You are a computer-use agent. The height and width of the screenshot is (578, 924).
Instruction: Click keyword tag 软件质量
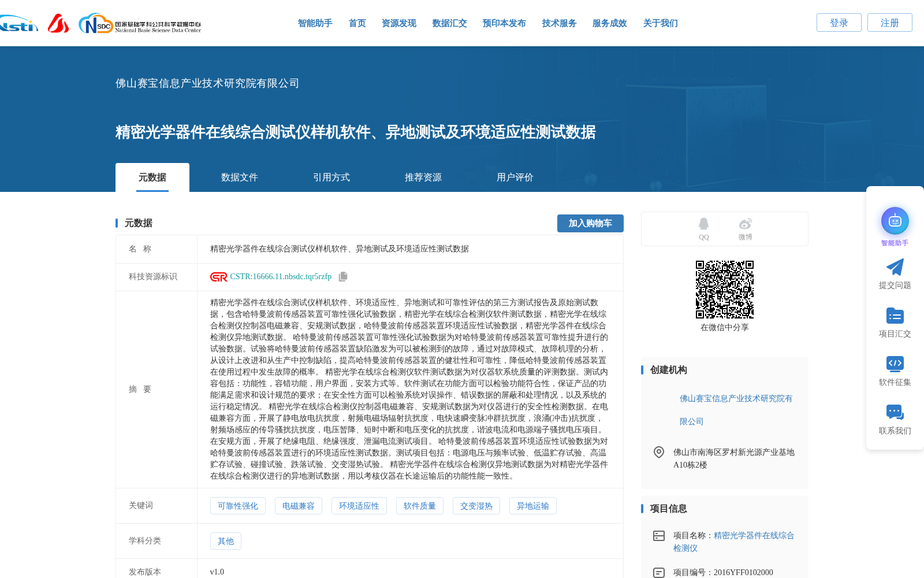click(420, 506)
